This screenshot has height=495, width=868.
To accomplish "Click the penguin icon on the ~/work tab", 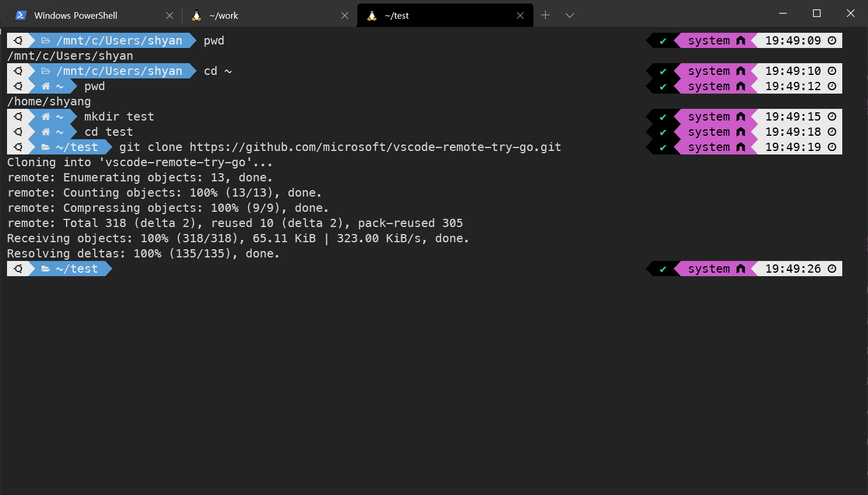I will [195, 15].
